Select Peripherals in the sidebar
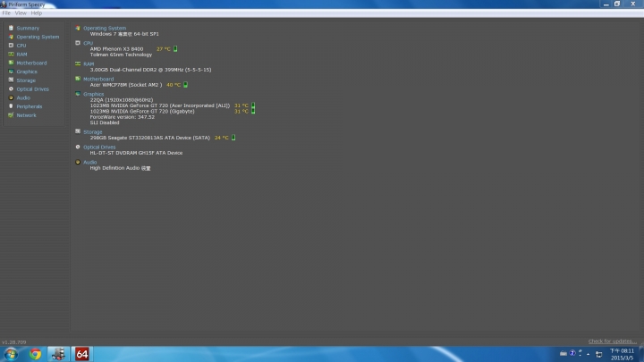644x362 pixels. (30, 106)
